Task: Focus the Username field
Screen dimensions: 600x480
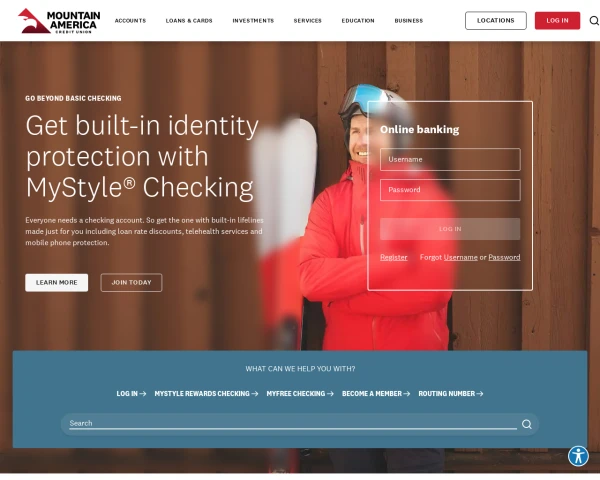Action: click(x=450, y=159)
